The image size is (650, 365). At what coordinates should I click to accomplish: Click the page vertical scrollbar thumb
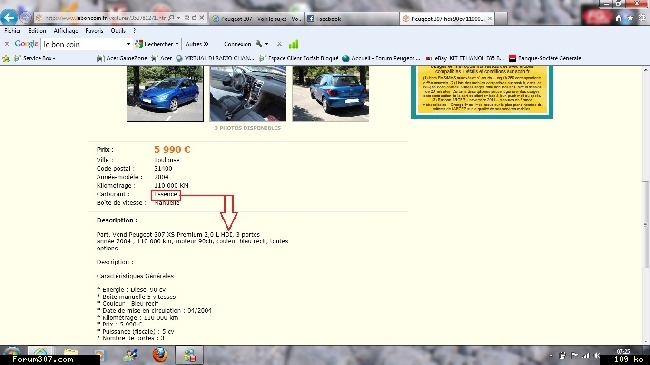click(645, 224)
